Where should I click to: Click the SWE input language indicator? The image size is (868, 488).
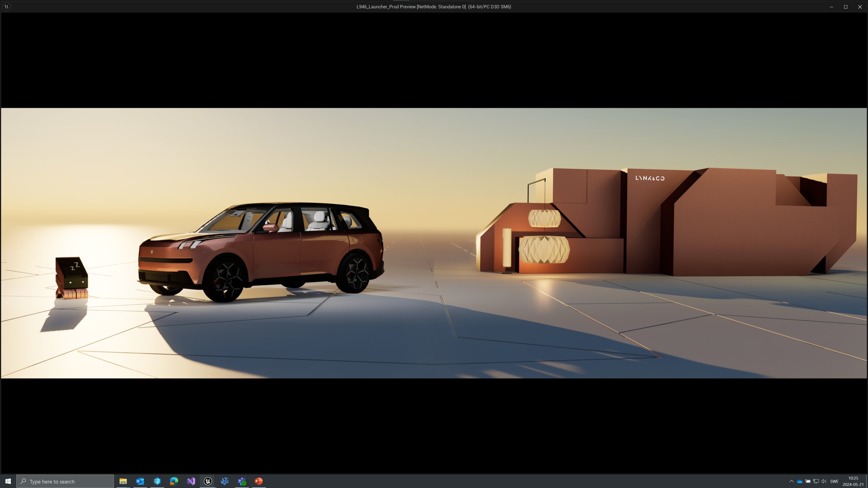click(x=834, y=481)
